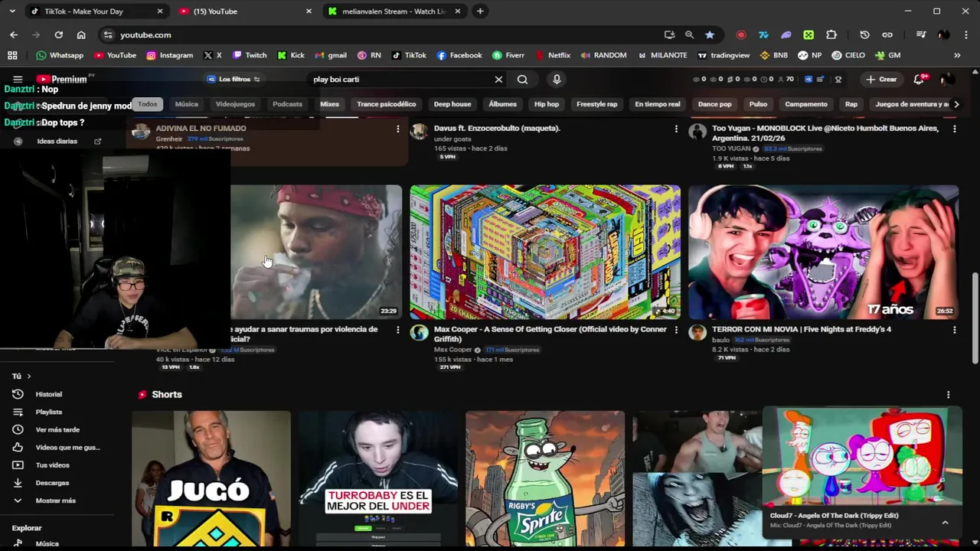This screenshot has width=980, height=551.
Task: Open the Shorts shelf three-dot menu
Action: tap(948, 395)
